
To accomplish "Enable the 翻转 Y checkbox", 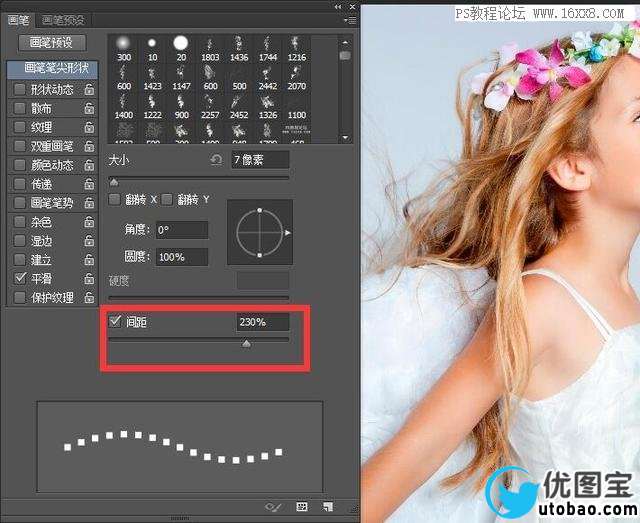I will coord(167,199).
